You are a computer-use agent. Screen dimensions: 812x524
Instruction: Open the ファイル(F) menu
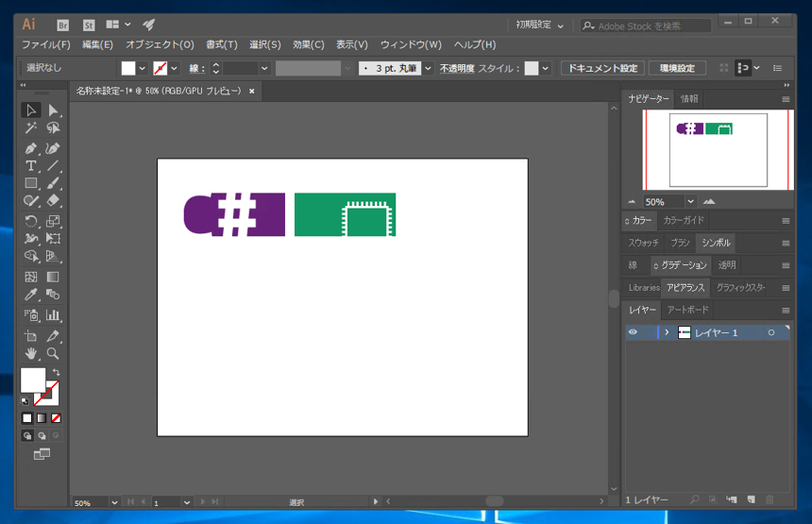click(x=45, y=44)
